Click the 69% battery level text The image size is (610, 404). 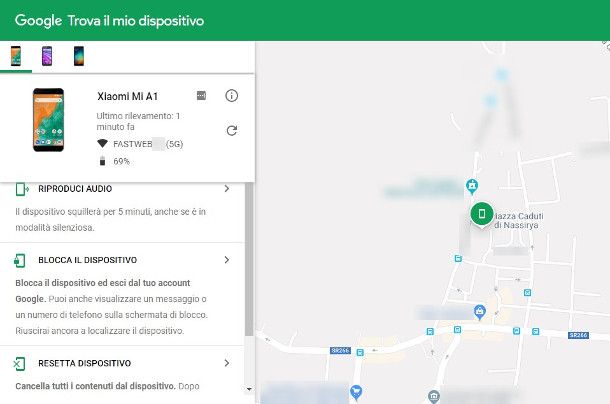(121, 161)
